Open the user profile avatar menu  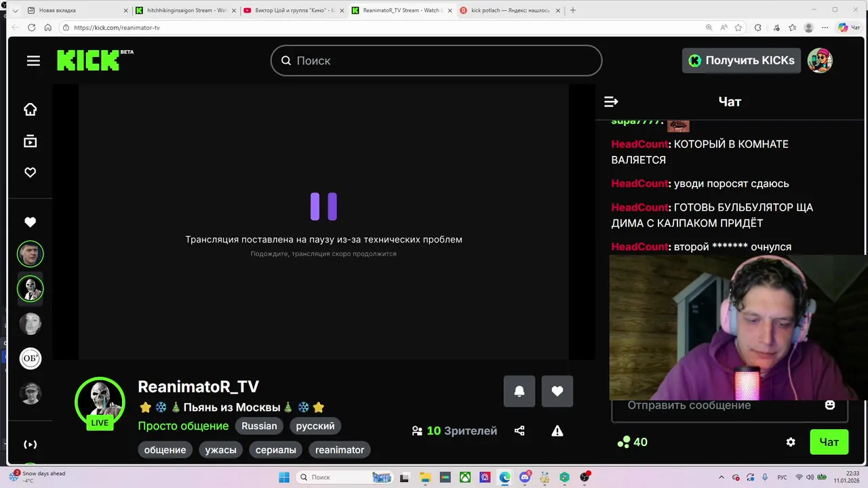click(820, 60)
